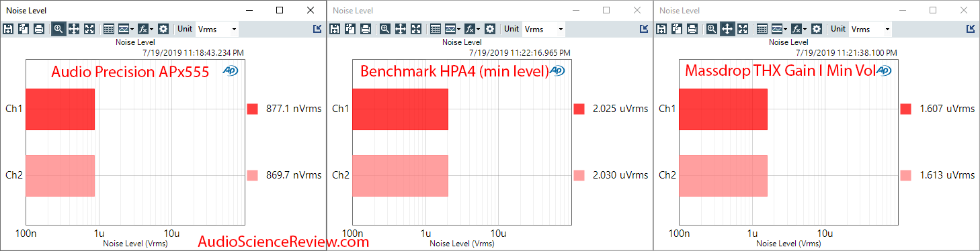The width and height of the screenshot is (980, 251).
Task: Open Unit Vrms dropdown in APx555 window
Action: (216, 29)
